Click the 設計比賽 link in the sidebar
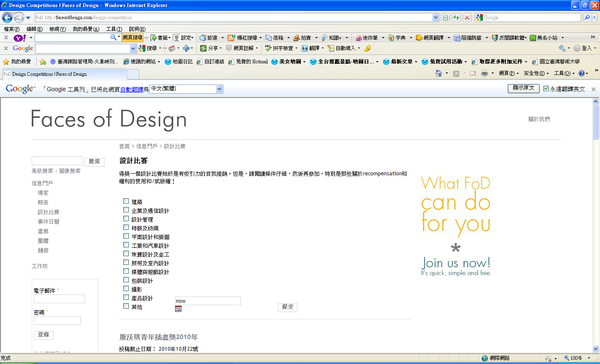Screen dimensions: 600x364 click(x=48, y=212)
